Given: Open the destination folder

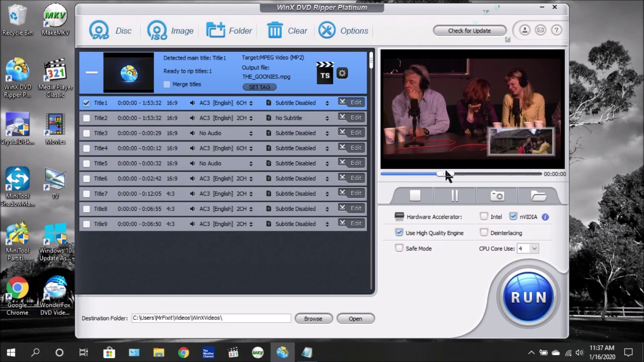Looking at the screenshot, I should 355,319.
